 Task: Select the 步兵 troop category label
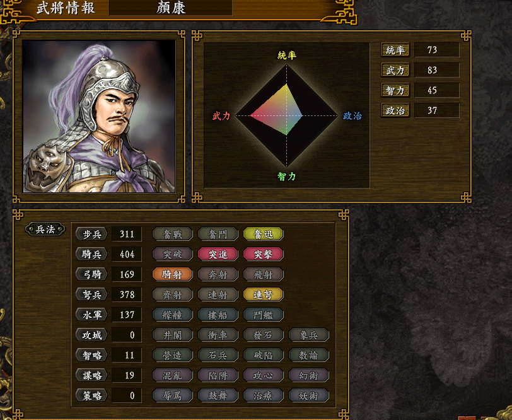pyautogui.click(x=92, y=234)
